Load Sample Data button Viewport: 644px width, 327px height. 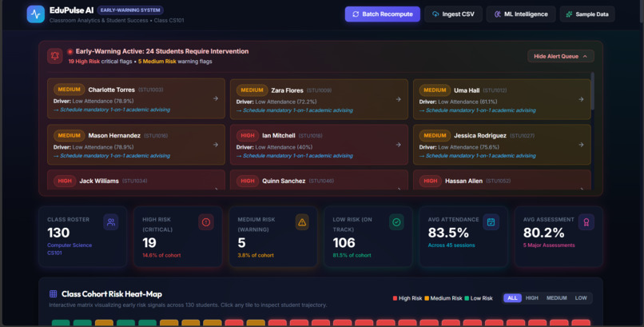tap(587, 14)
